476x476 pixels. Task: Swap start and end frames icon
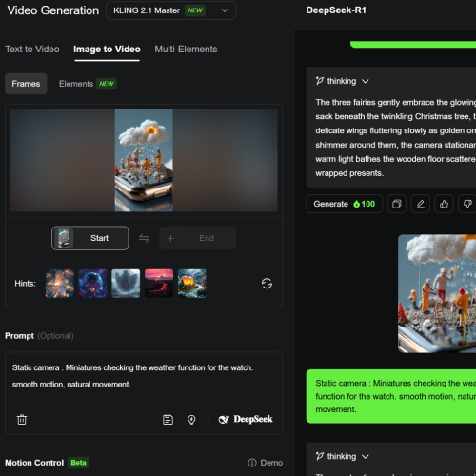[x=144, y=238]
